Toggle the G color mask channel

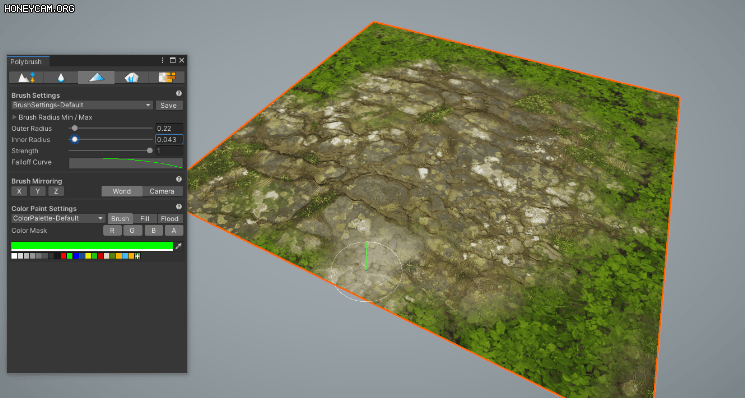coord(133,231)
